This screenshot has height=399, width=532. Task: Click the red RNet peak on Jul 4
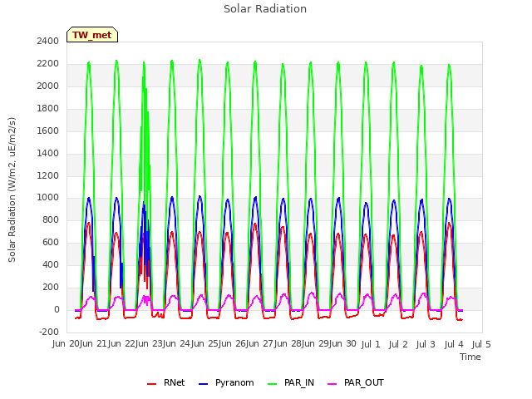[x=449, y=224]
